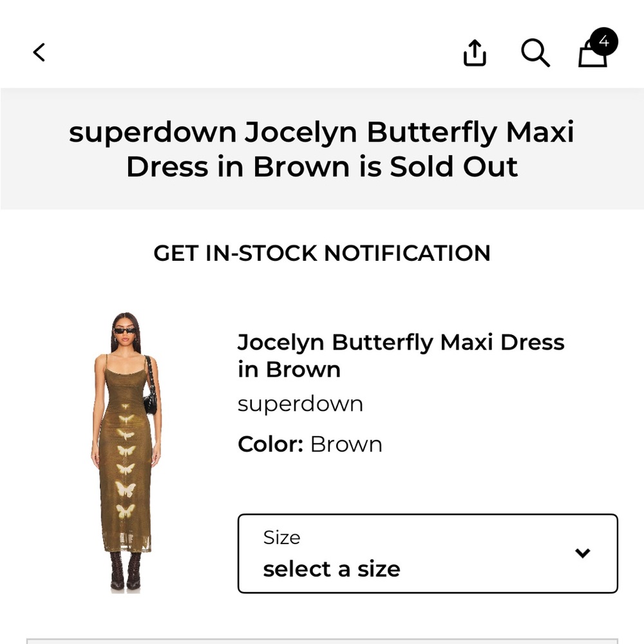Click the Size label in the selector box
The image size is (644, 644).
click(281, 537)
